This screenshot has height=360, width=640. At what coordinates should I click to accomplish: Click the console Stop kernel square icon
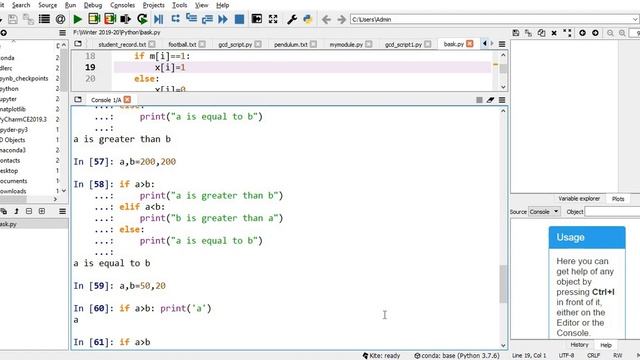[479, 100]
